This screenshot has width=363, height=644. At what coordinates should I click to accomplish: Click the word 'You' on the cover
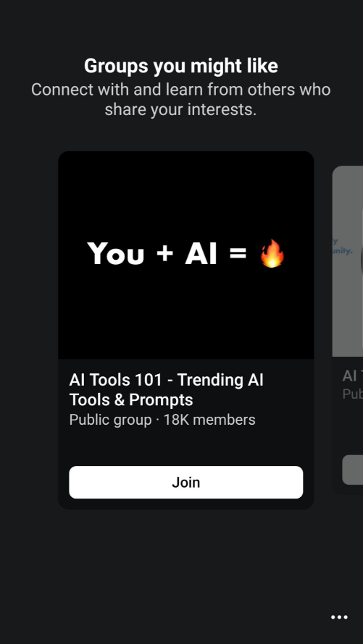(x=115, y=253)
